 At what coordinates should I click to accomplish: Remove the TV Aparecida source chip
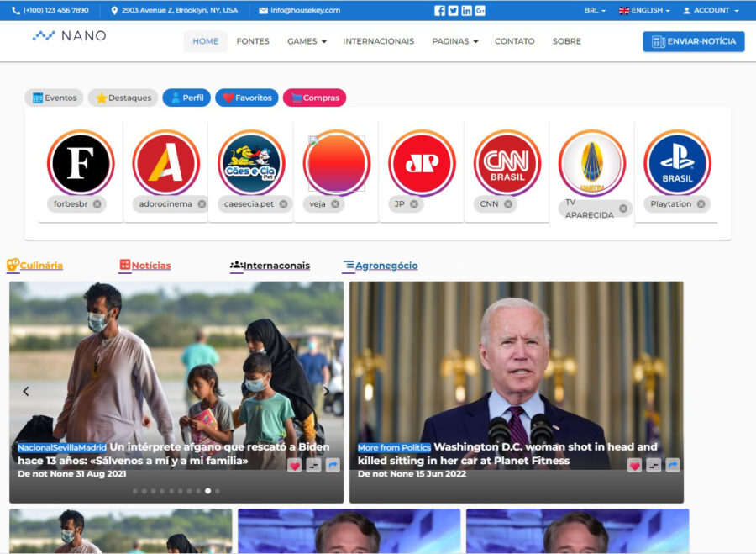tap(623, 208)
